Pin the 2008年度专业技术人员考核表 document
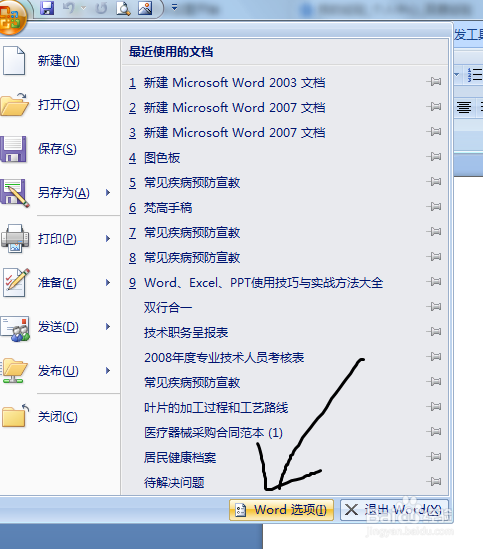This screenshot has width=483, height=549. [x=434, y=357]
